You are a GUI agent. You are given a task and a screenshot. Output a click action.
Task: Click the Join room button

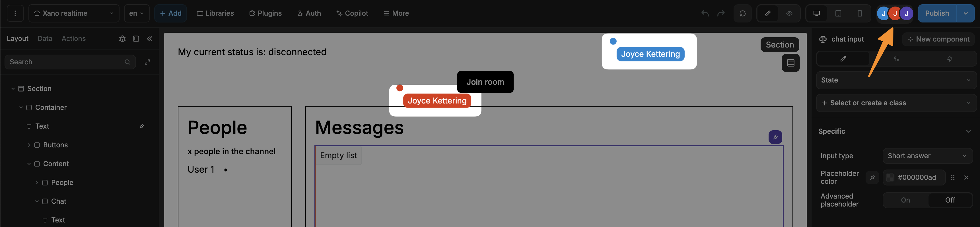coord(485,82)
